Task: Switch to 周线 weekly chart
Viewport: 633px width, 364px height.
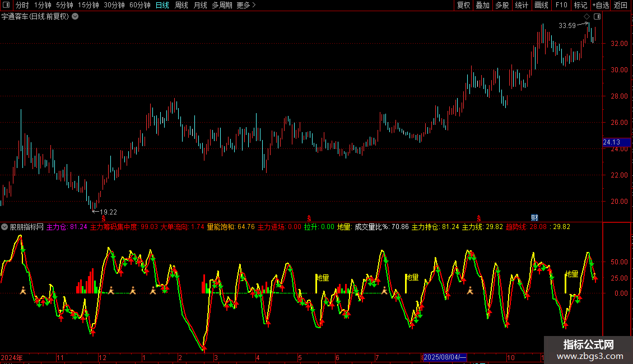Action: point(181,5)
